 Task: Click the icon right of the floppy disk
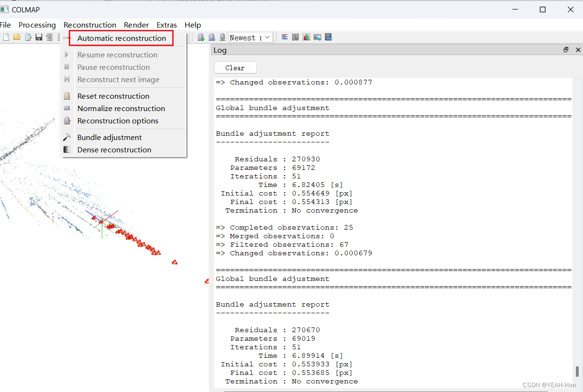pos(49,37)
